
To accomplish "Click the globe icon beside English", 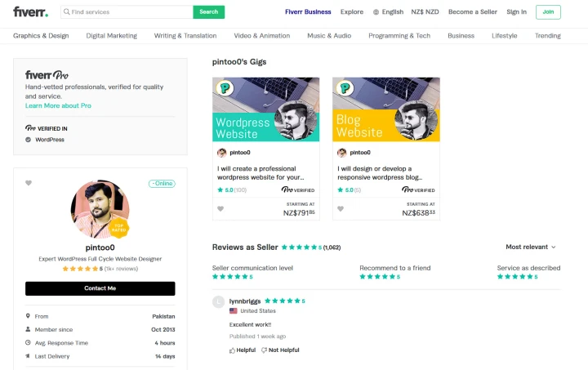I will (x=376, y=12).
